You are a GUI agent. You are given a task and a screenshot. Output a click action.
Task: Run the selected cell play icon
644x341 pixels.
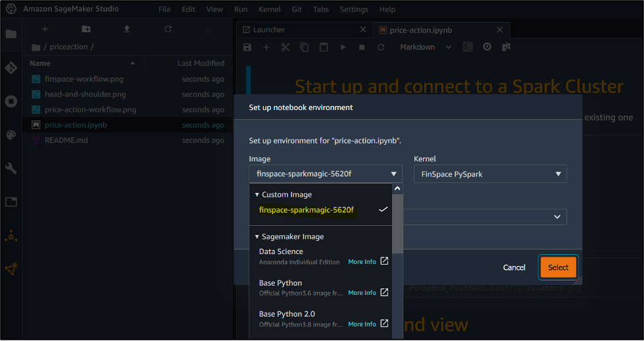[x=343, y=47]
